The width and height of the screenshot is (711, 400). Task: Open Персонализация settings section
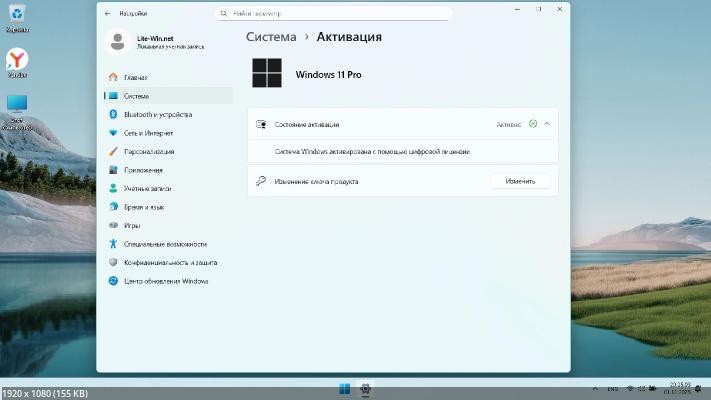point(149,151)
